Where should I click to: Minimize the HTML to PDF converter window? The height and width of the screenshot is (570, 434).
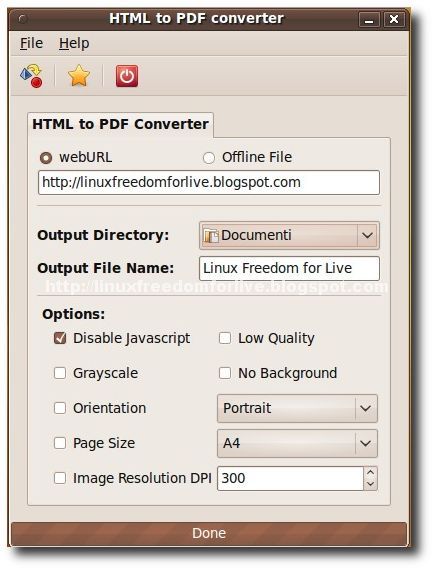pyautogui.click(x=369, y=19)
